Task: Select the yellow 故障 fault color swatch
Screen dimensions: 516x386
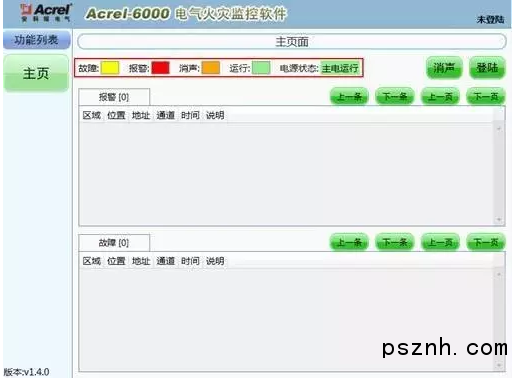Action: tap(110, 68)
